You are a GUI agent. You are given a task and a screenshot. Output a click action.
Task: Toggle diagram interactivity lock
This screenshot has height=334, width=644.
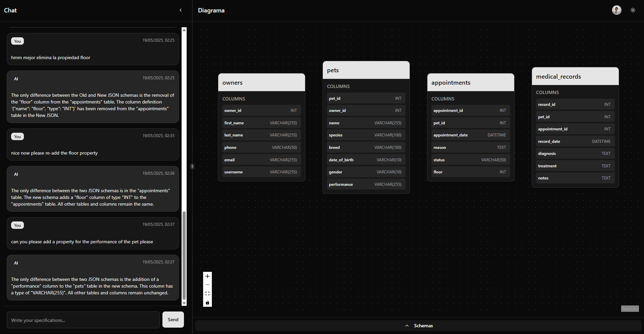point(207,302)
